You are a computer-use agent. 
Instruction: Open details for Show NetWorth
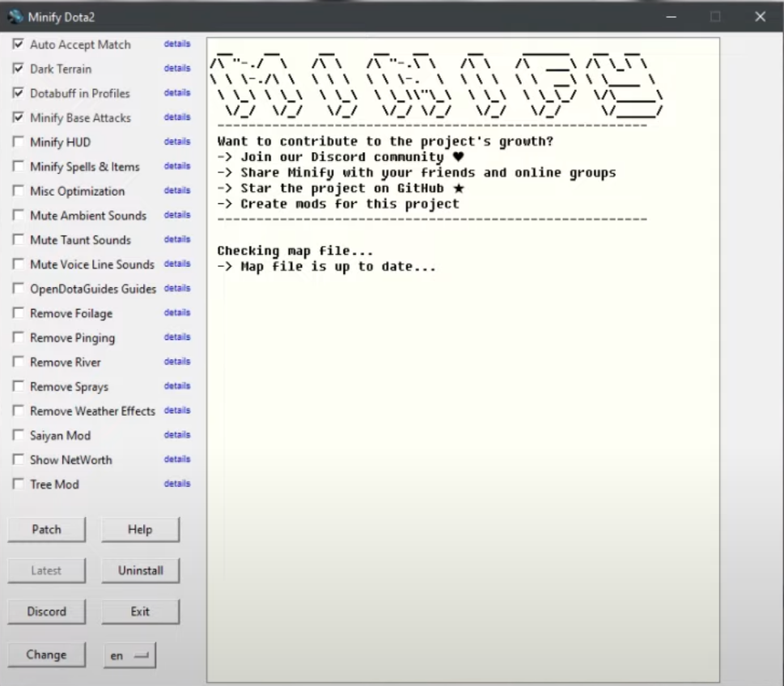click(x=177, y=459)
